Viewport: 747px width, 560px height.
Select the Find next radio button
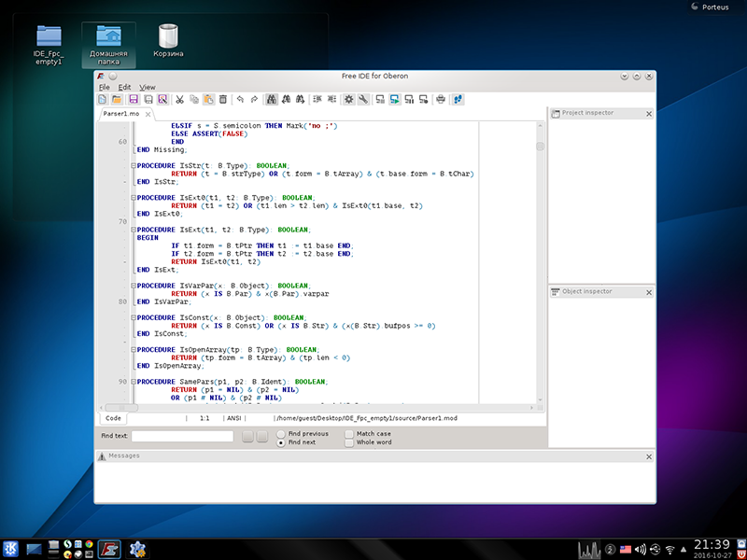point(281,443)
